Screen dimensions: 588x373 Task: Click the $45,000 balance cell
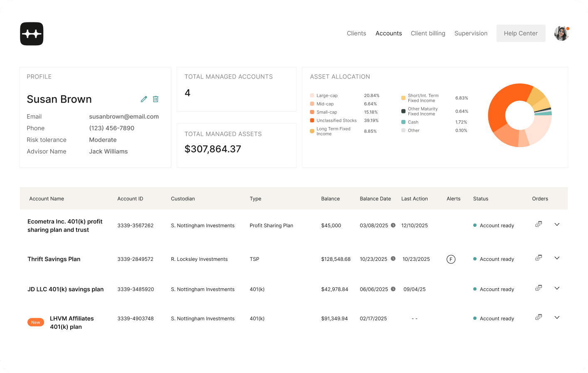[331, 226]
